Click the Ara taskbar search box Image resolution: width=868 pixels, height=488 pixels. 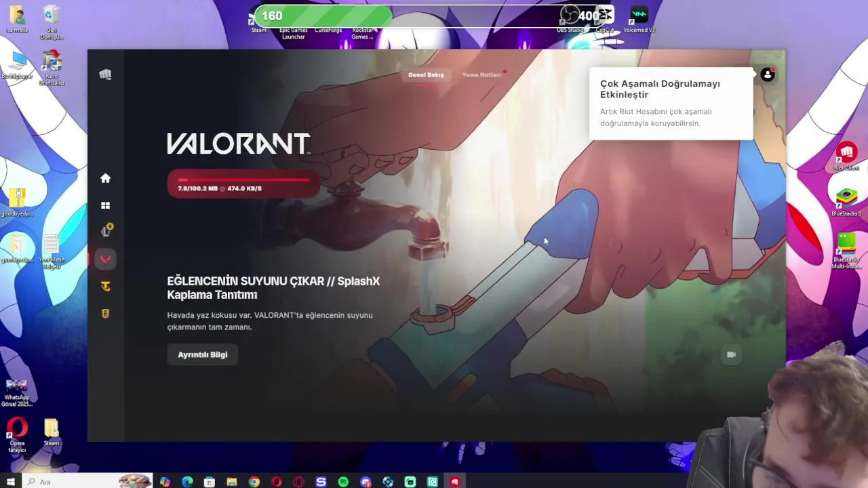(87, 482)
